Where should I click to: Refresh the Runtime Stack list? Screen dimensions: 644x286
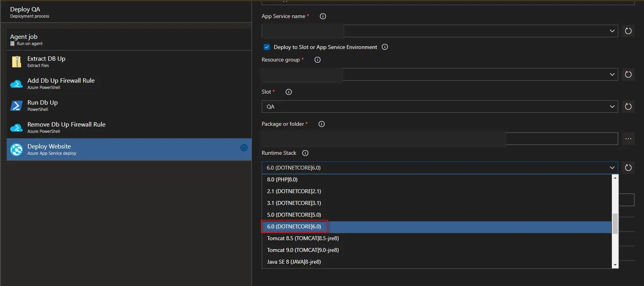628,168
